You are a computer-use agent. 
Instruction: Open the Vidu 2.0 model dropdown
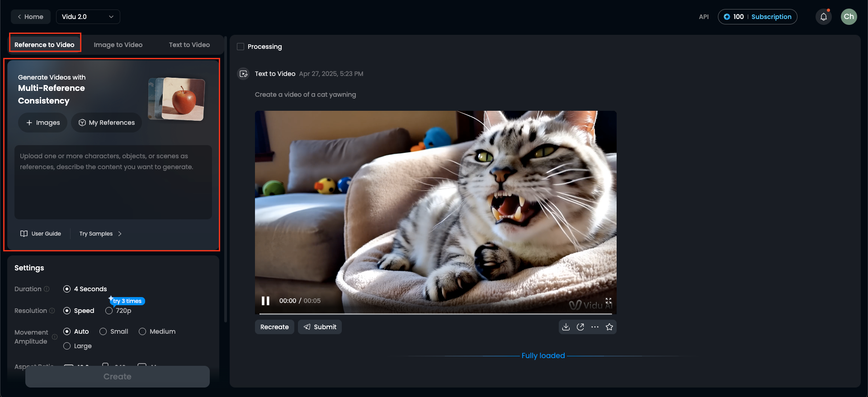(88, 17)
